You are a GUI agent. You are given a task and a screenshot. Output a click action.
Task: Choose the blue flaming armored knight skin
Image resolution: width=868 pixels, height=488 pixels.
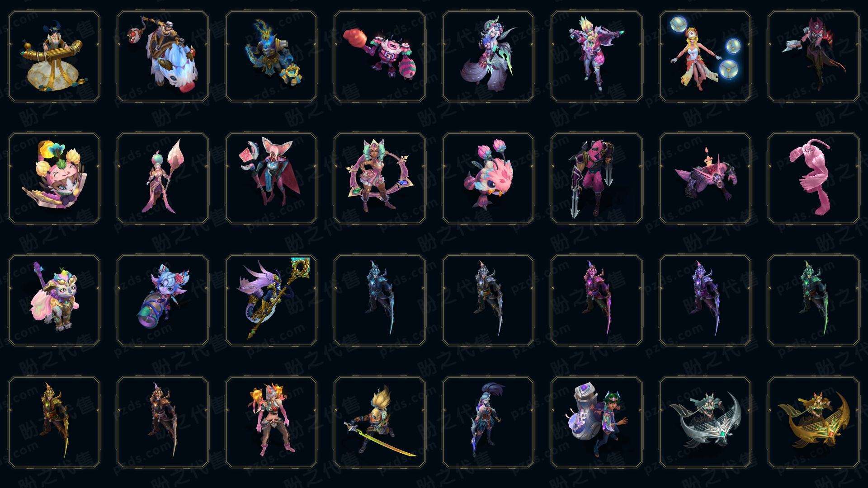click(x=271, y=56)
